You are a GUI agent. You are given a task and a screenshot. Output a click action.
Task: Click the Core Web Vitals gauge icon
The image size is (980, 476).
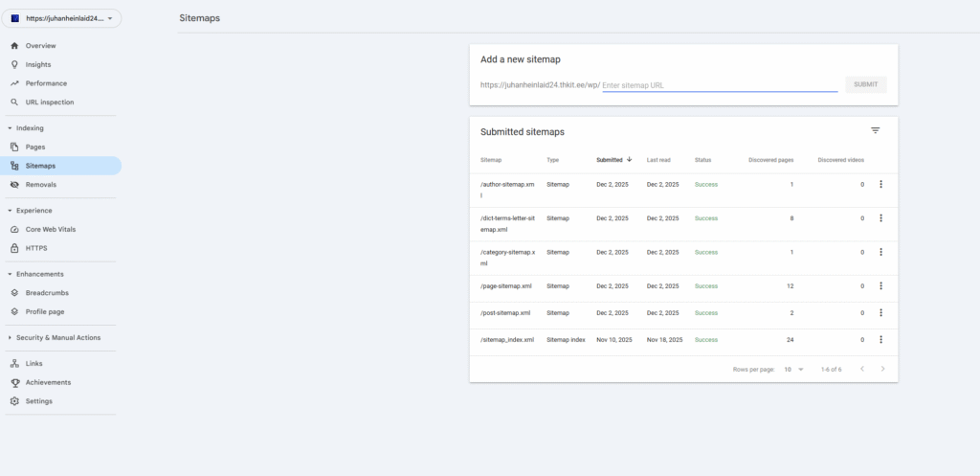click(x=14, y=230)
